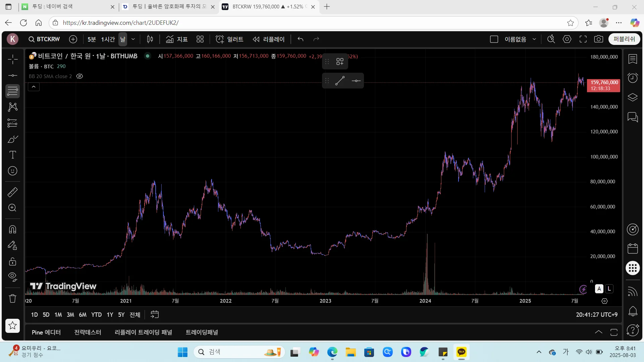Image resolution: width=644 pixels, height=362 pixels.
Task: Open the emoji sticker tool
Action: 12,171
